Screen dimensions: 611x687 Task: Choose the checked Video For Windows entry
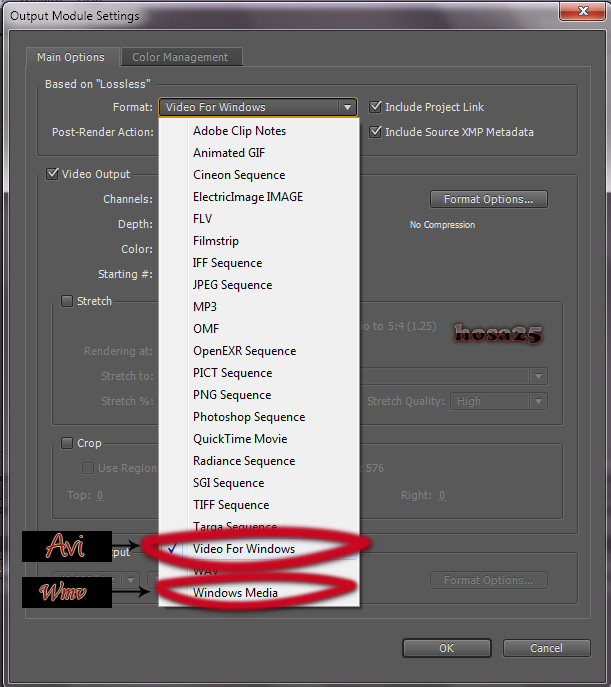[x=259, y=549]
